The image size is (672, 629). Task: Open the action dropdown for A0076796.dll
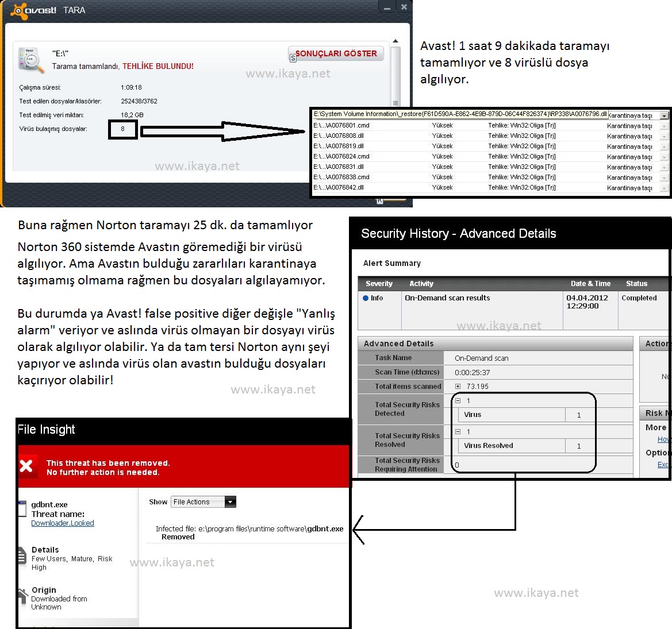pyautogui.click(x=664, y=115)
